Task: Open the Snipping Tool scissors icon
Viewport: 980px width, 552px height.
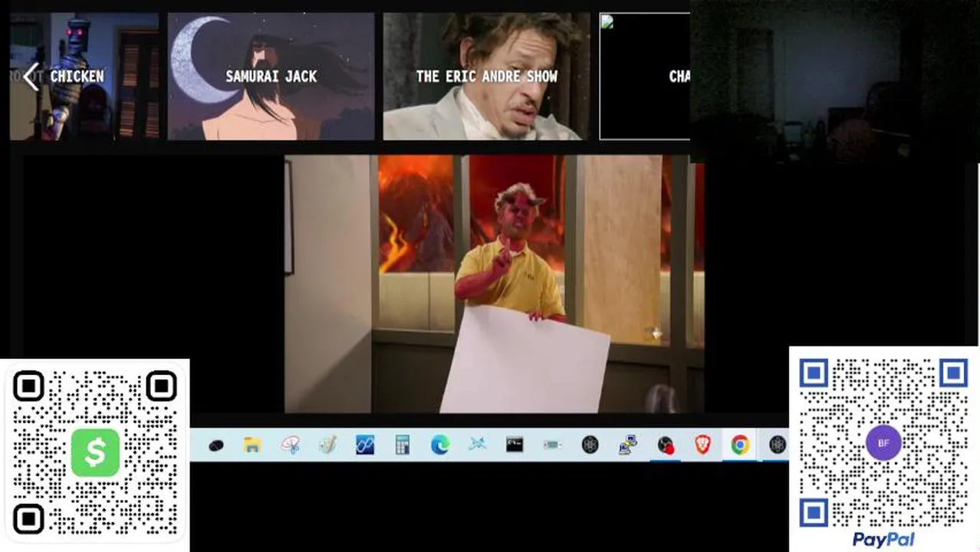Action: pyautogui.click(x=290, y=445)
